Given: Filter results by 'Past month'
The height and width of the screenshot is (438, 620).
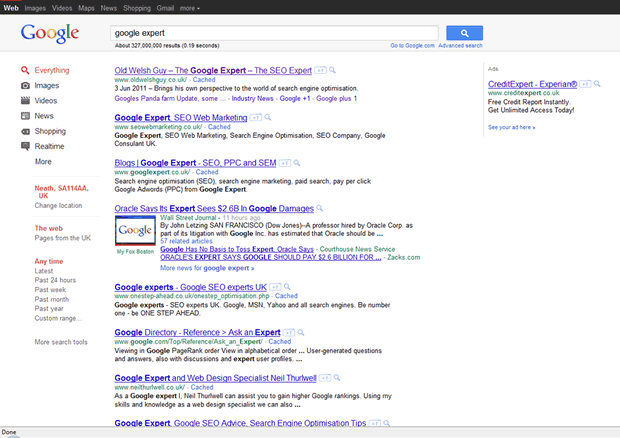Looking at the screenshot, I should (x=52, y=299).
